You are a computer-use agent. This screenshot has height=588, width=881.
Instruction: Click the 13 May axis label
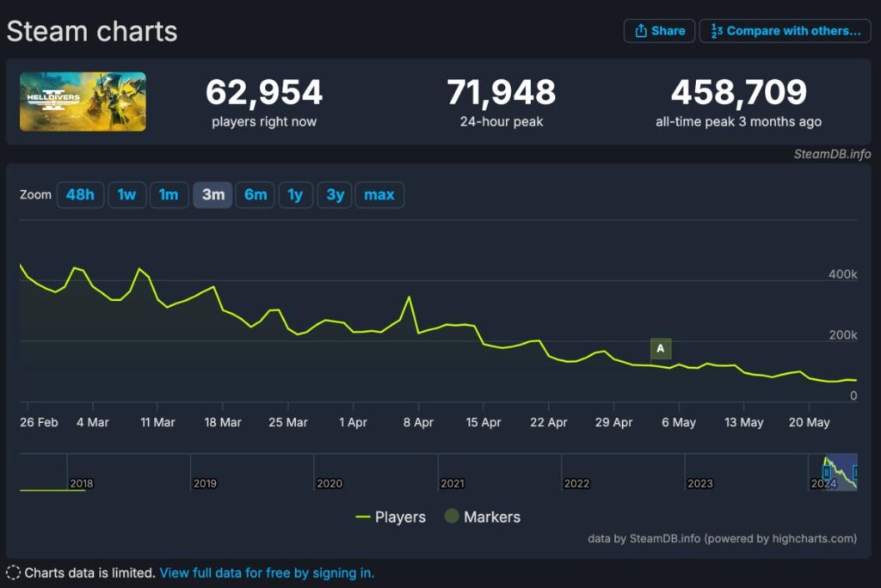(x=744, y=422)
